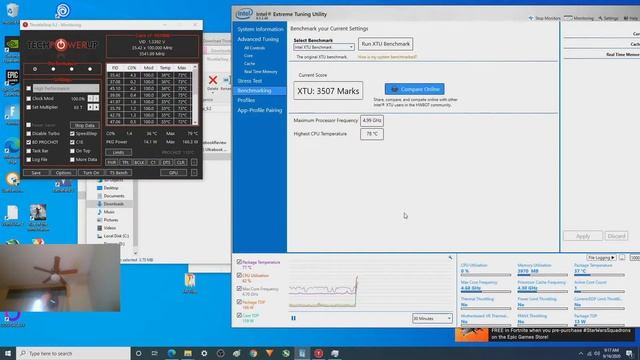Open Limits in ThrottleStop
Viewport: 640px width, 360px height.
click(x=118, y=152)
